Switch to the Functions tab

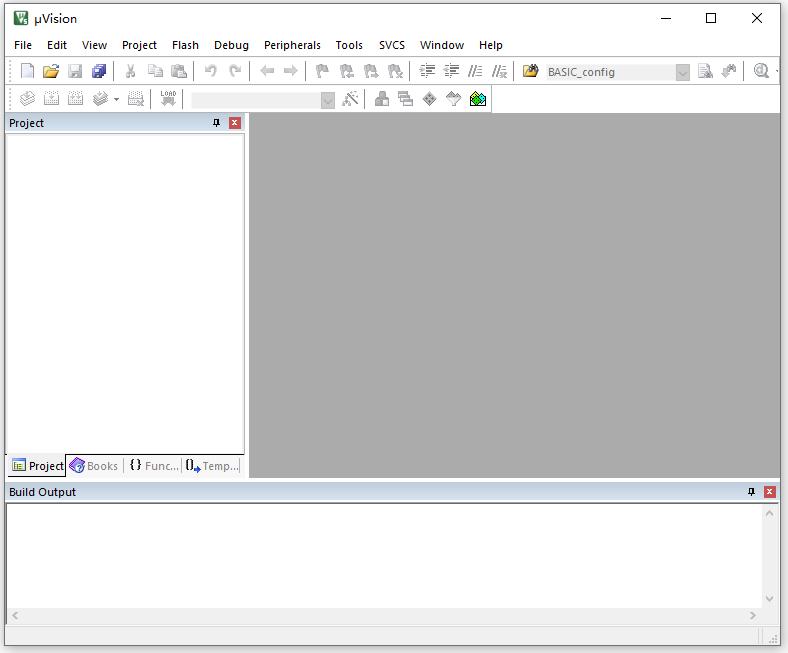tap(154, 466)
